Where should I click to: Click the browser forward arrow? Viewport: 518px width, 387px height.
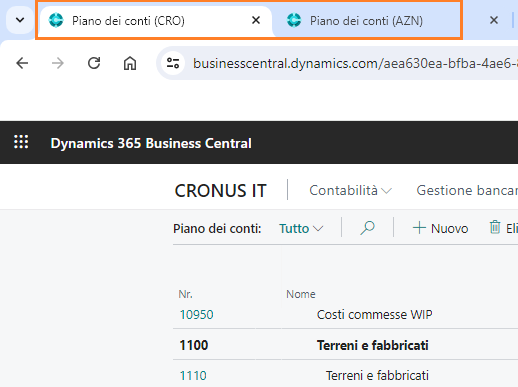click(x=58, y=63)
